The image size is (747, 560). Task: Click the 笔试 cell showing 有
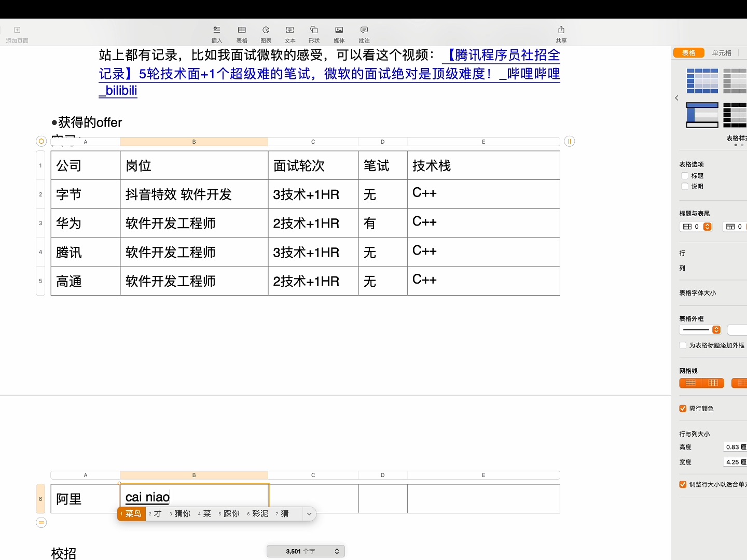[383, 223]
